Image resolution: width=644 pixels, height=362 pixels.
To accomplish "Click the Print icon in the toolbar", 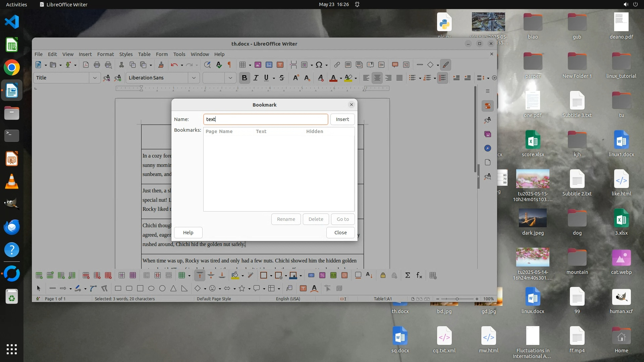I will 97,65.
